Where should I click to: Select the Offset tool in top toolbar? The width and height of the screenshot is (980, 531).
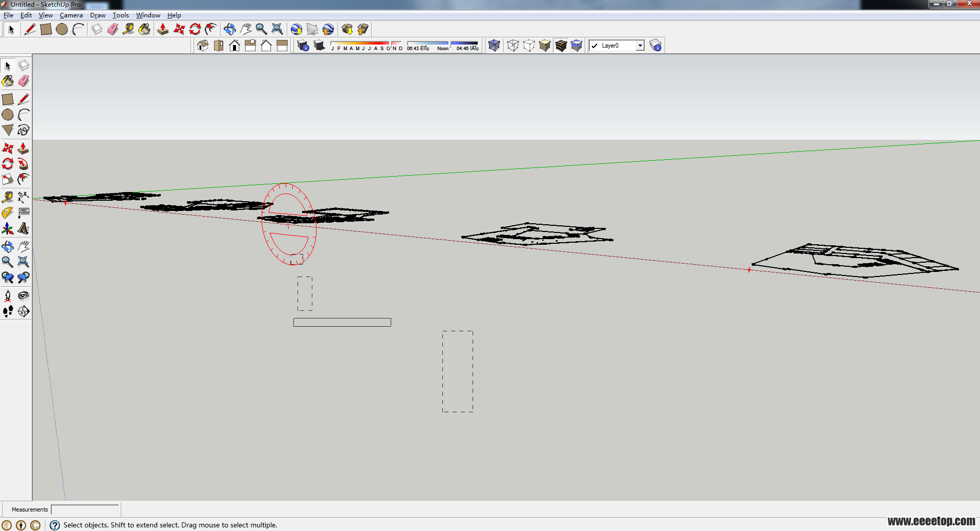(210, 29)
